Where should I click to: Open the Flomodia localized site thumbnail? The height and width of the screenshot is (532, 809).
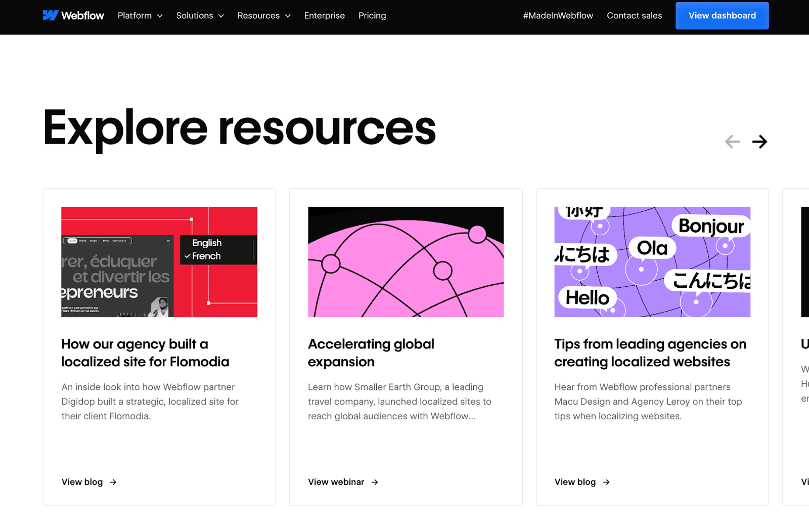[x=159, y=262]
